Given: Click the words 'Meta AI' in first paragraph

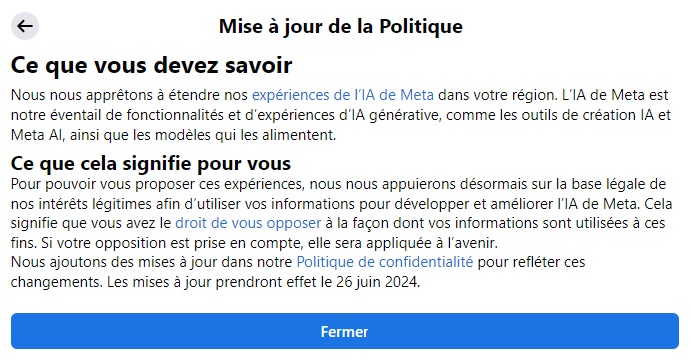Looking at the screenshot, I should [x=38, y=135].
